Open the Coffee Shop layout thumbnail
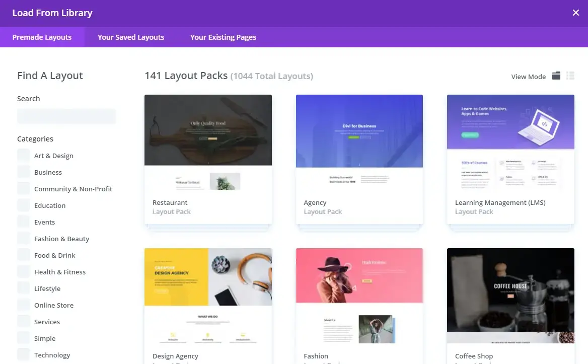This screenshot has height=364, width=588. (x=510, y=296)
